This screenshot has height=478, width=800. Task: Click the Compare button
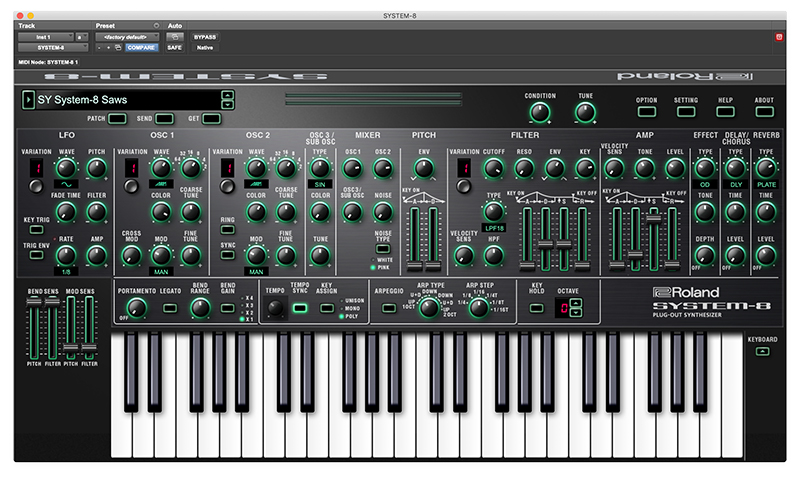141,47
